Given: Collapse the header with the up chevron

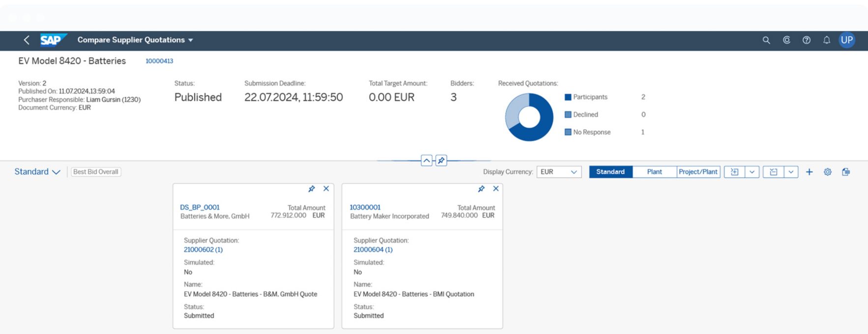Looking at the screenshot, I should click(427, 161).
